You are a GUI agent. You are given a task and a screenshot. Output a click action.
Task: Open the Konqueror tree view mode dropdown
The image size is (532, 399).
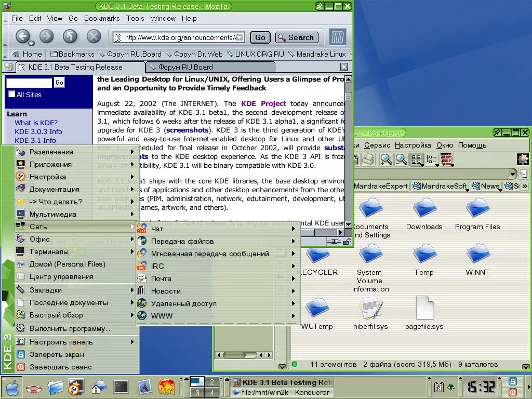(437, 166)
